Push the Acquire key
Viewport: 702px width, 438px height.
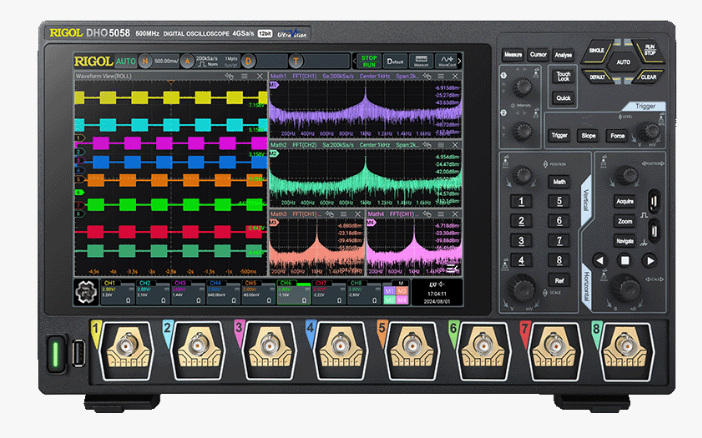(x=625, y=202)
